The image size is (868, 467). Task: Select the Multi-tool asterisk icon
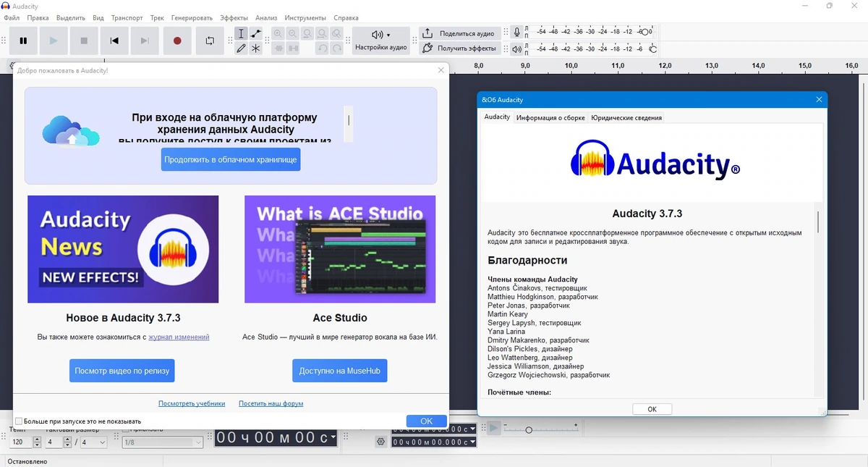click(x=256, y=49)
